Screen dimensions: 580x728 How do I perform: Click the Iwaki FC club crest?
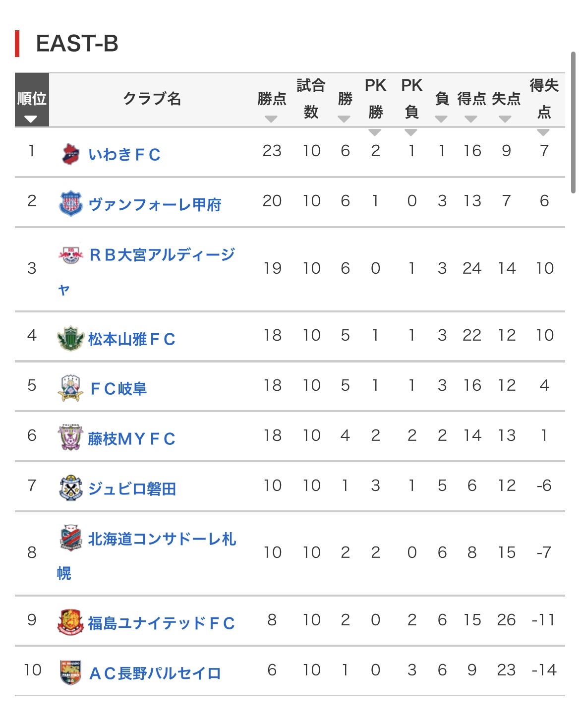tap(70, 154)
